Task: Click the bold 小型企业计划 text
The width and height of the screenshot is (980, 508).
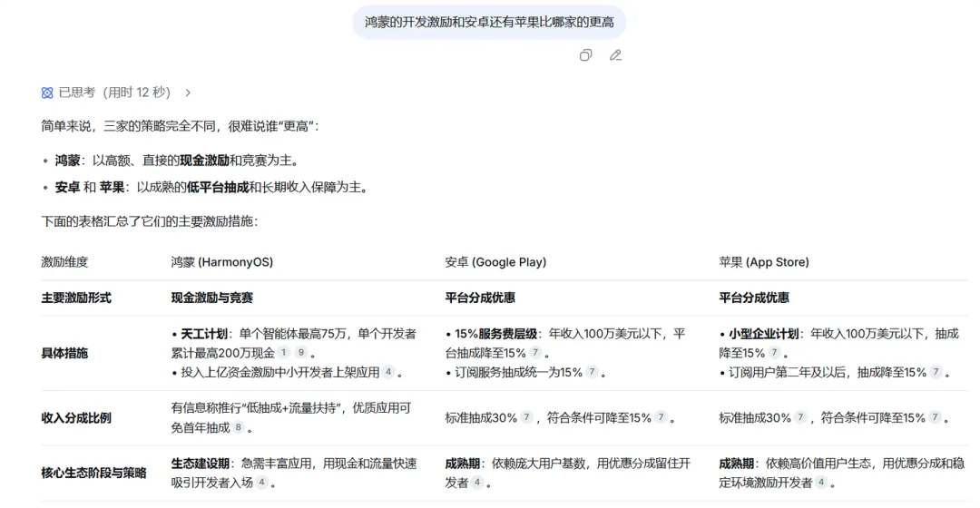Action: coord(764,335)
